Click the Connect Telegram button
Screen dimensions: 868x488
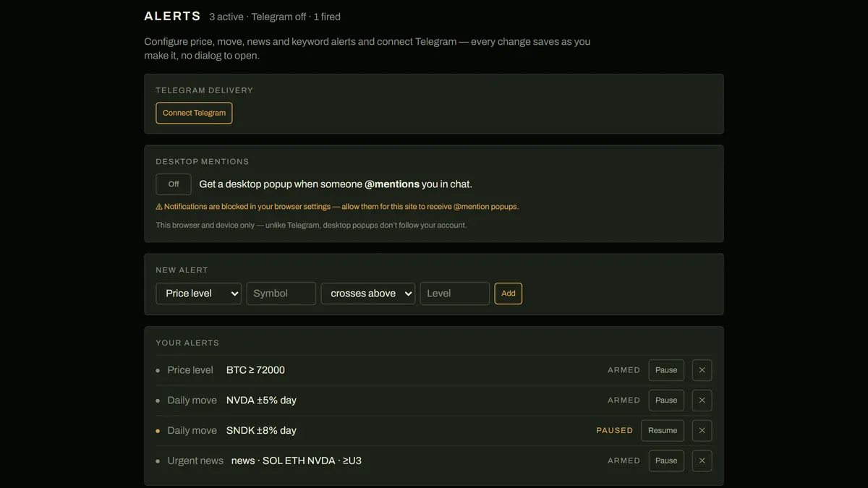coord(194,113)
